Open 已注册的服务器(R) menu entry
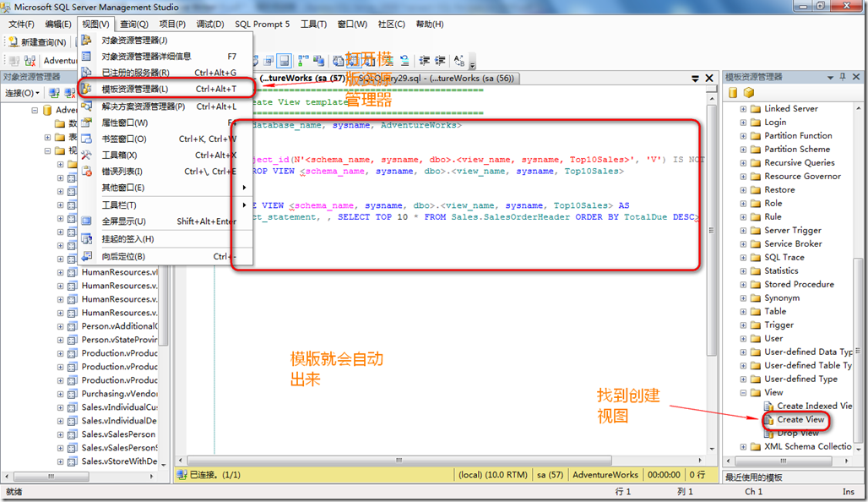 click(166, 73)
